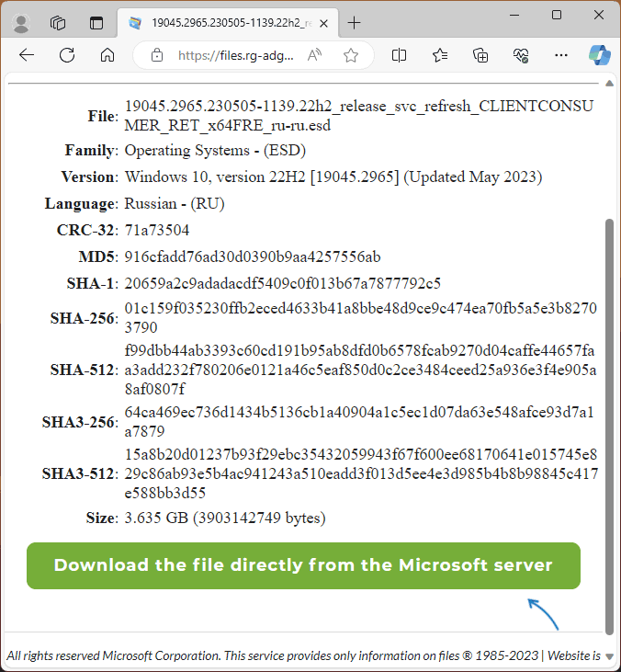Open the Settings and more menu
The image size is (621, 672).
pos(559,55)
